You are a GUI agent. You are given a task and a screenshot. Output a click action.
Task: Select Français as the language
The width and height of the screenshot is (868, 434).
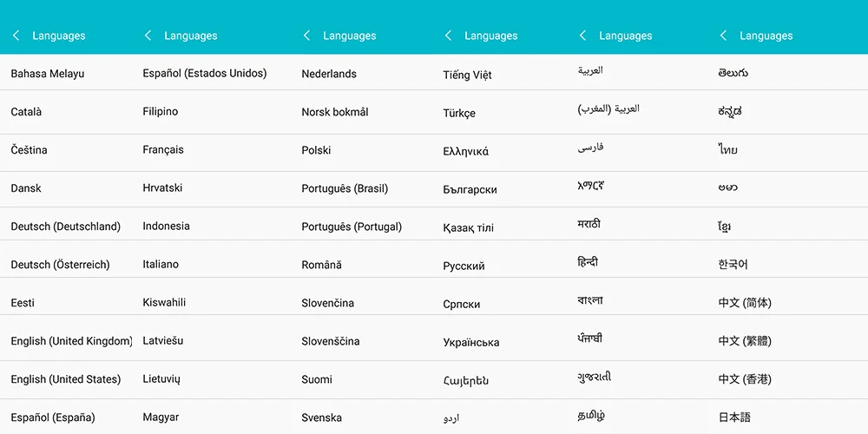click(163, 150)
